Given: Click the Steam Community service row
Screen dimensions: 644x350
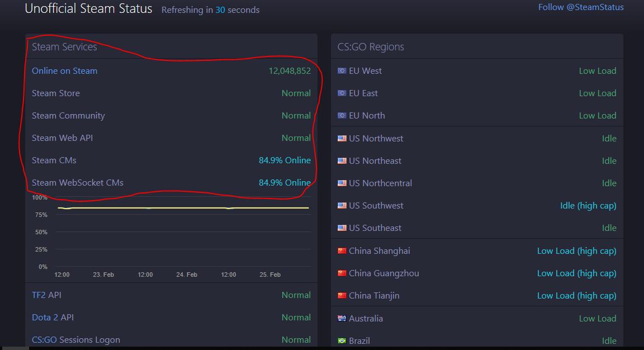Looking at the screenshot, I should point(68,116).
